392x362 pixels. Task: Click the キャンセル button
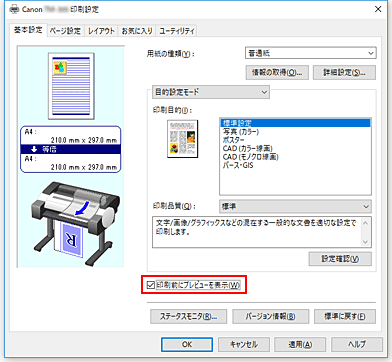point(244,344)
